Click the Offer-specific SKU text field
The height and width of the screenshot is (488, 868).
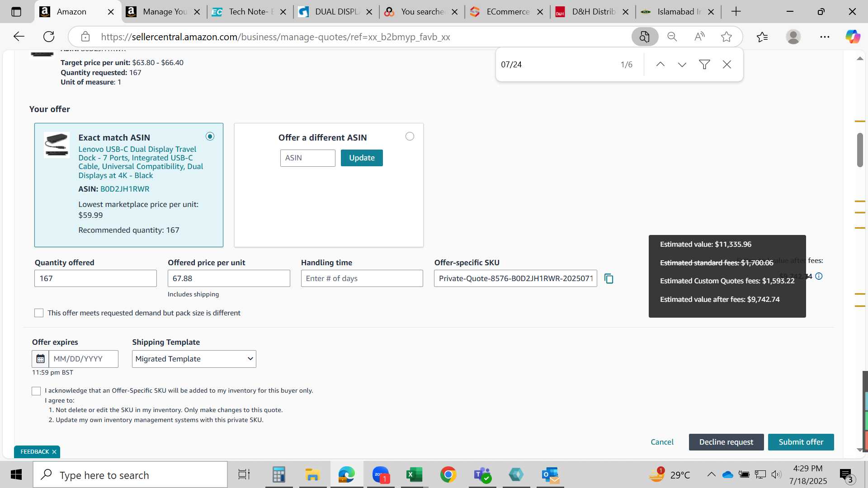point(515,278)
